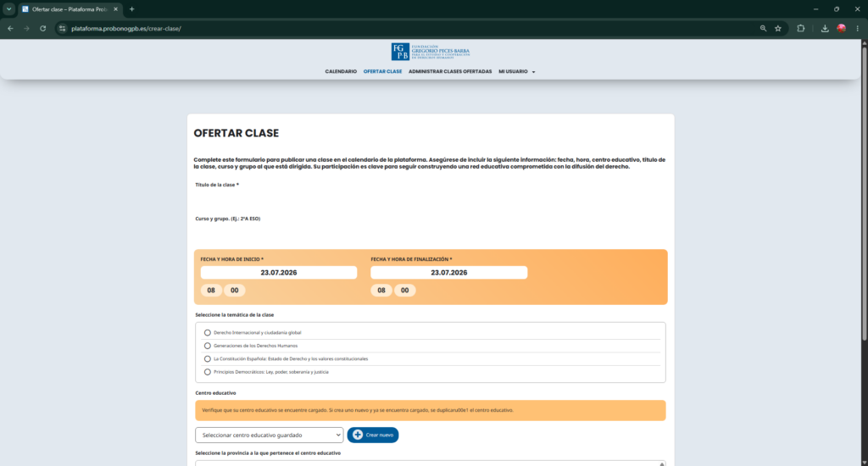
Task: Open the OFERTAR CLASE menu item
Action: (382, 71)
